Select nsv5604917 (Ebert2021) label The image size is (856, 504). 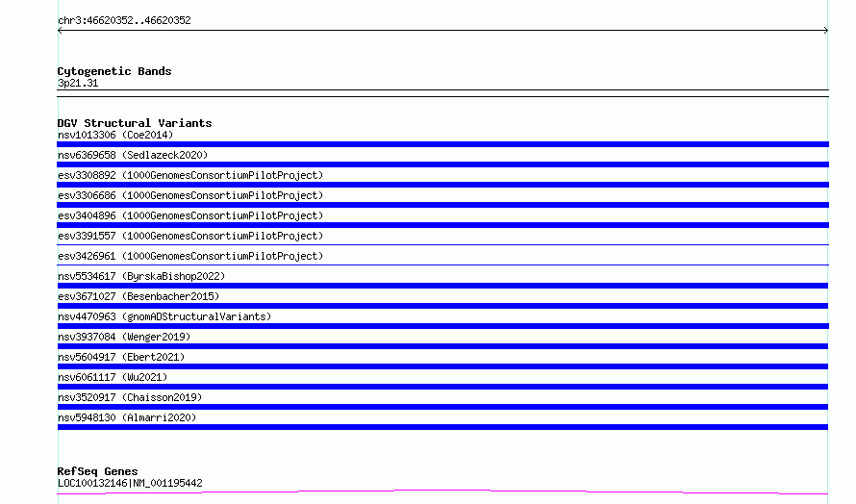click(121, 357)
